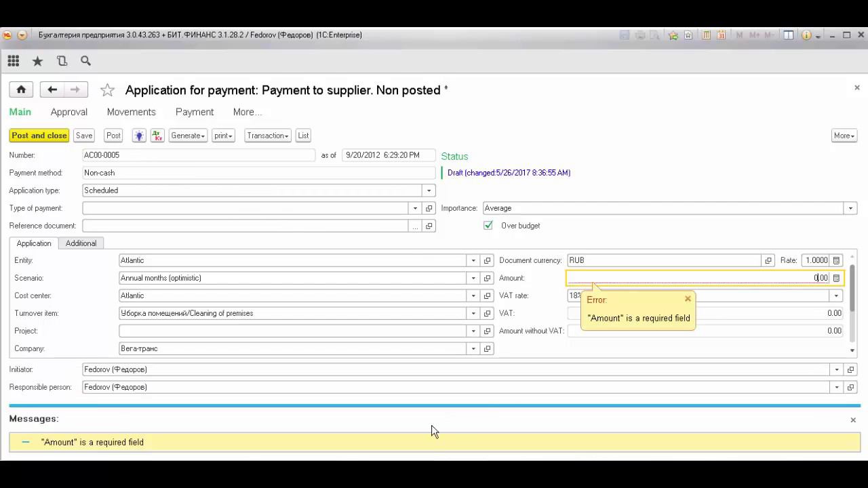This screenshot has height=488, width=868.
Task: Switch to the Approval tab
Action: pos(69,112)
